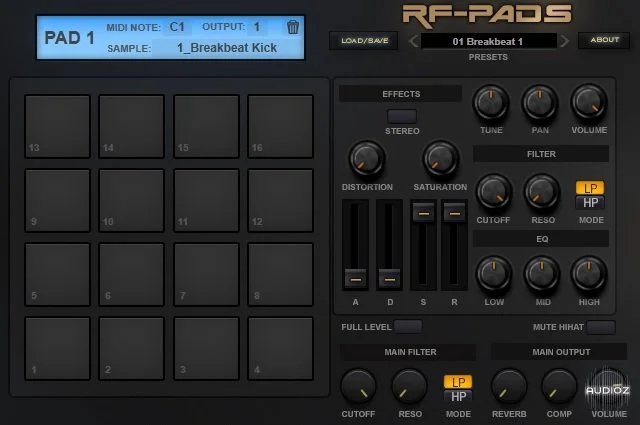This screenshot has height=425, width=640.
Task: Trigger pad 12
Action: pos(280,200)
